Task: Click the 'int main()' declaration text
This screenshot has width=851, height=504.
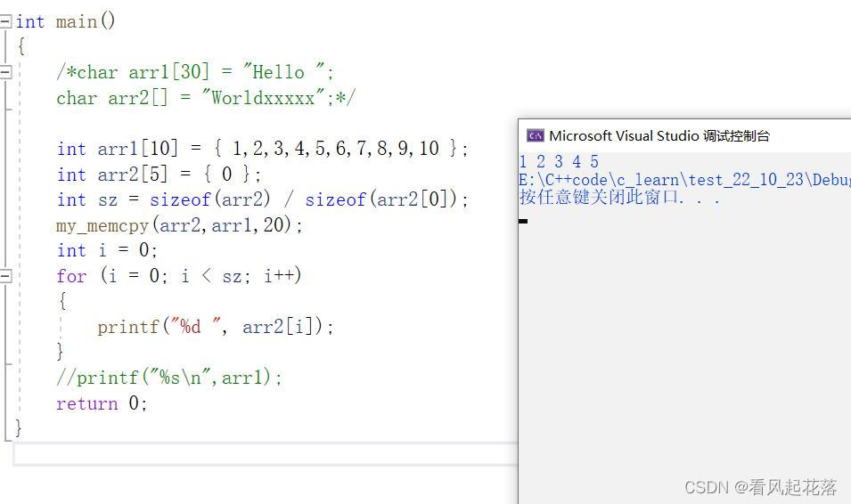Action: click(x=65, y=21)
